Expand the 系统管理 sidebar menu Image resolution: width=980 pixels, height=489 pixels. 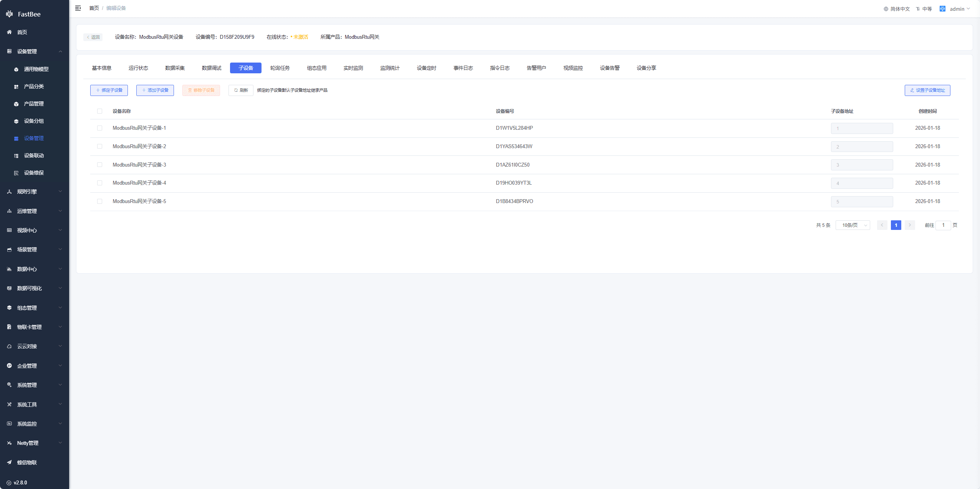35,385
